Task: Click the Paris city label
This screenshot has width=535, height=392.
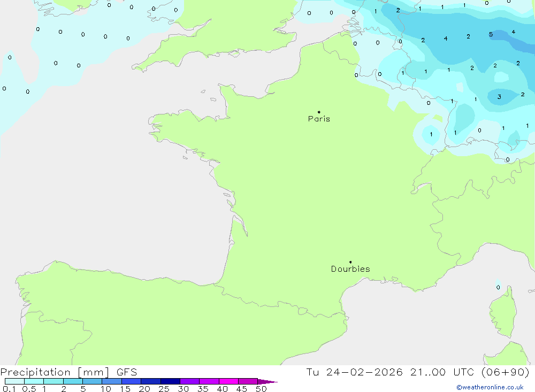Action: (319, 119)
